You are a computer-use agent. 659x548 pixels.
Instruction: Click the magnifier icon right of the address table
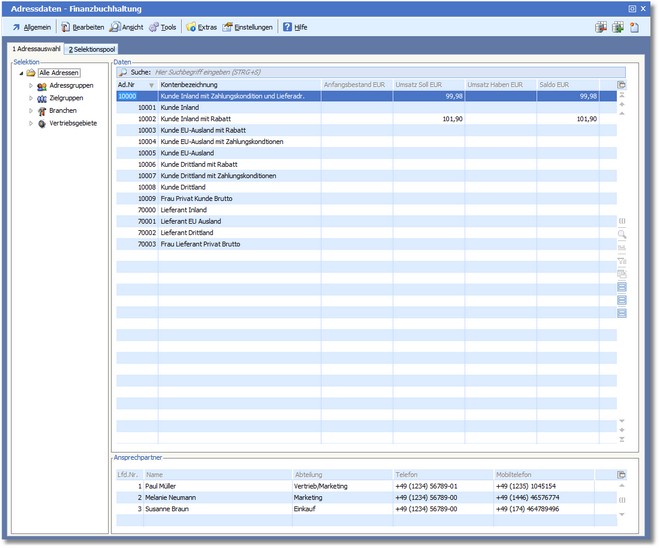tap(622, 233)
